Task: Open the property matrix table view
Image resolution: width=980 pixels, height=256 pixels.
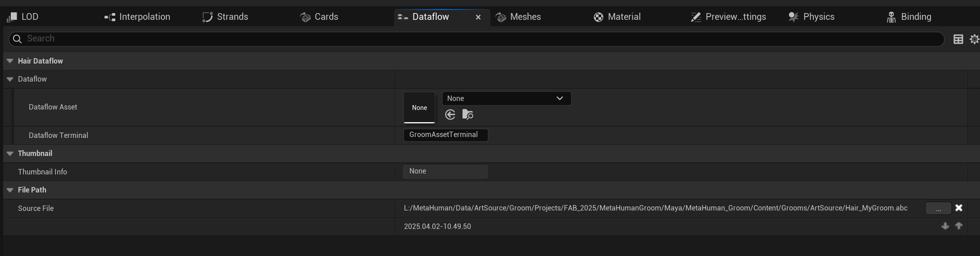Action: (958, 39)
